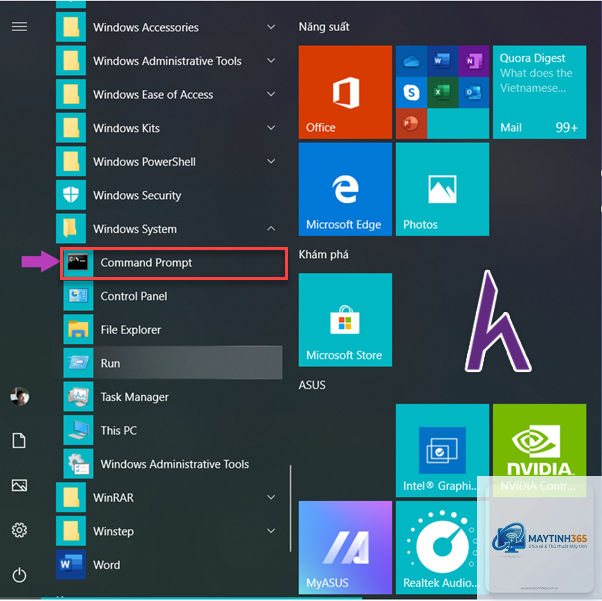Expand Windows Ease of Access chevron
This screenshot has height=601, width=602.
click(271, 94)
